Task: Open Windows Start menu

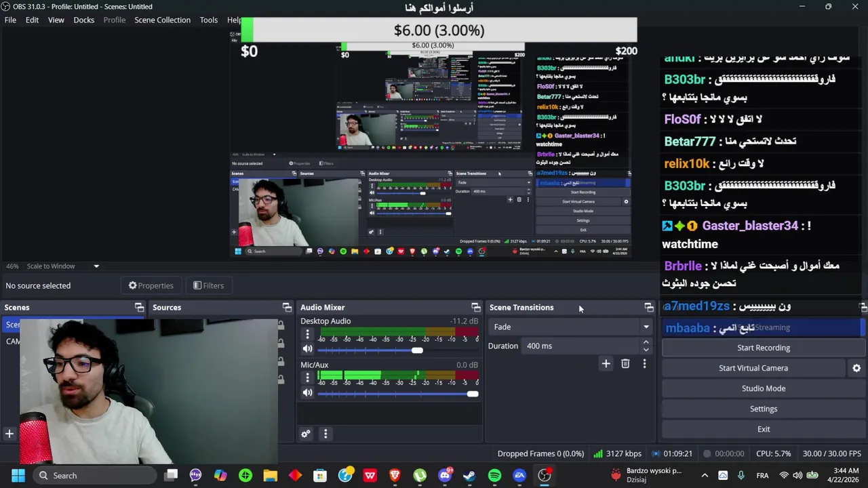Action: click(18, 475)
